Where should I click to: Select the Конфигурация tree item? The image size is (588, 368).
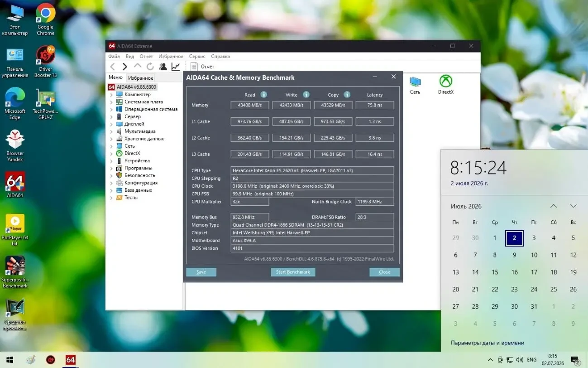click(141, 183)
